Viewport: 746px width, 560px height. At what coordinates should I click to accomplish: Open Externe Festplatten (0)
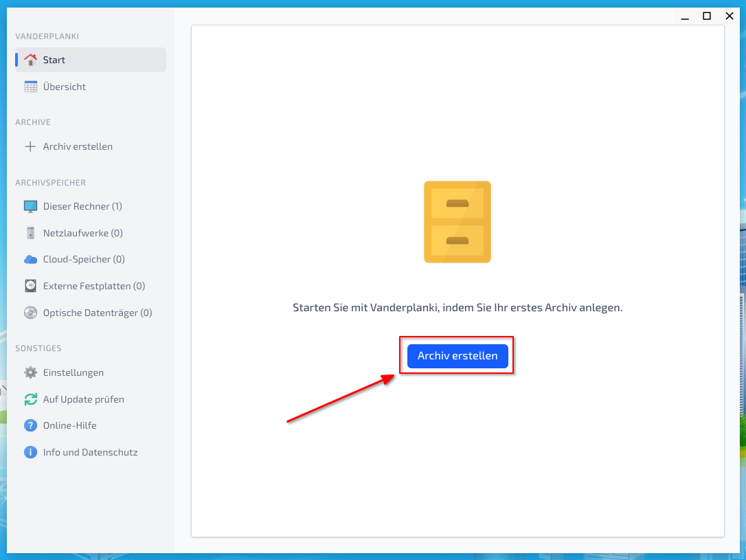(x=91, y=286)
